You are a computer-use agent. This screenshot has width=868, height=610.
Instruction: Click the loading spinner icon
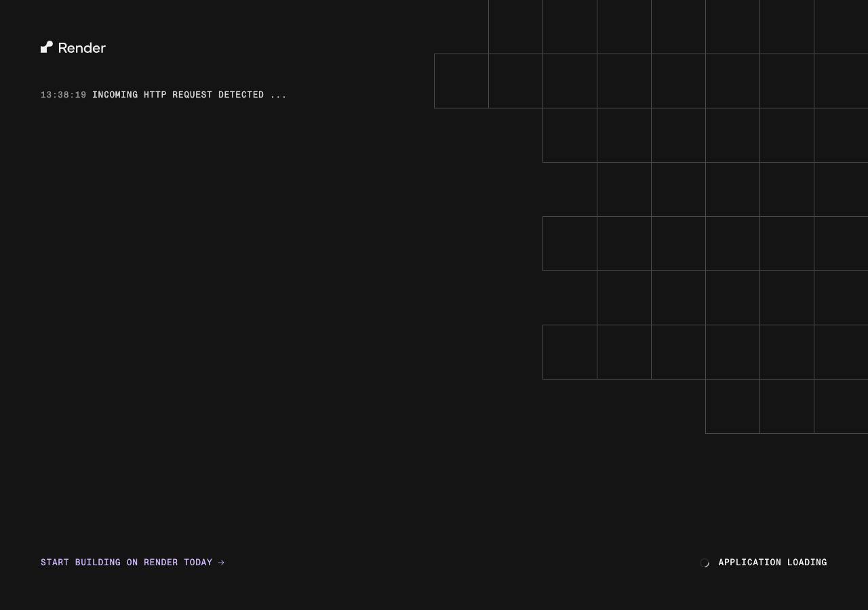click(x=705, y=563)
